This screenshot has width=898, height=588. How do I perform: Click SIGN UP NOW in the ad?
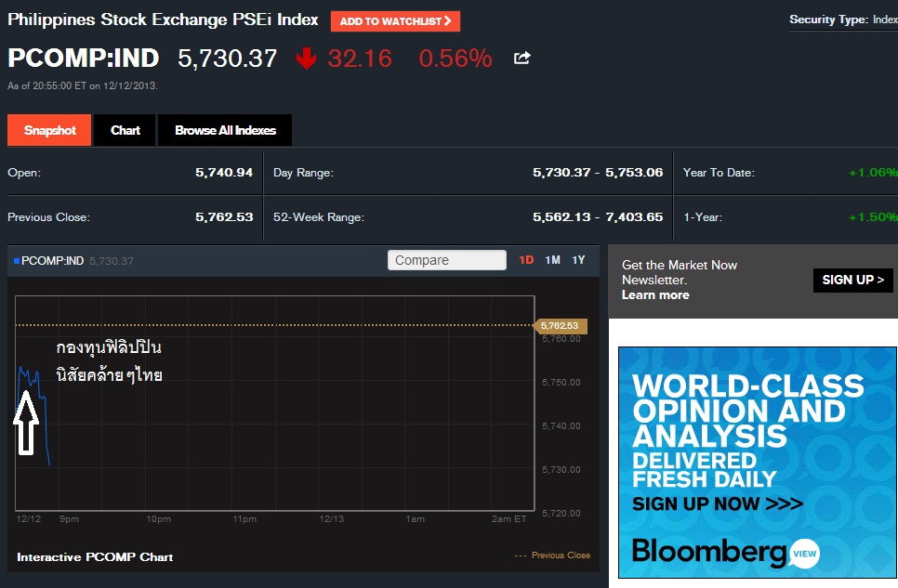pyautogui.click(x=718, y=503)
